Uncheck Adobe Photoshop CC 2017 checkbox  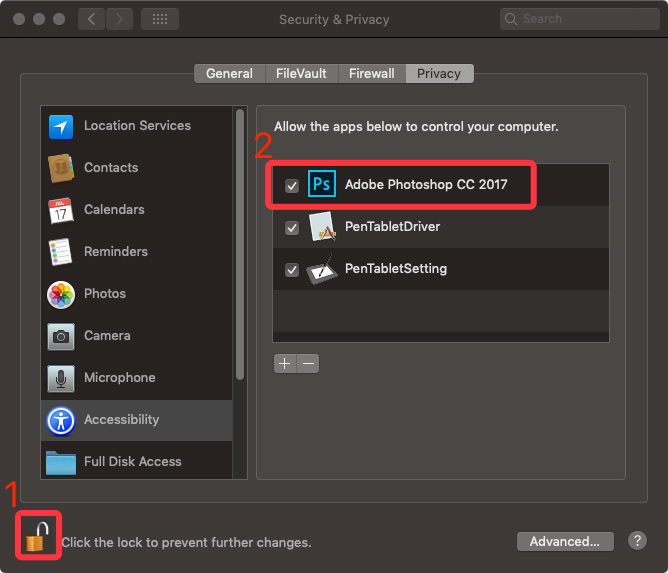tap(292, 186)
